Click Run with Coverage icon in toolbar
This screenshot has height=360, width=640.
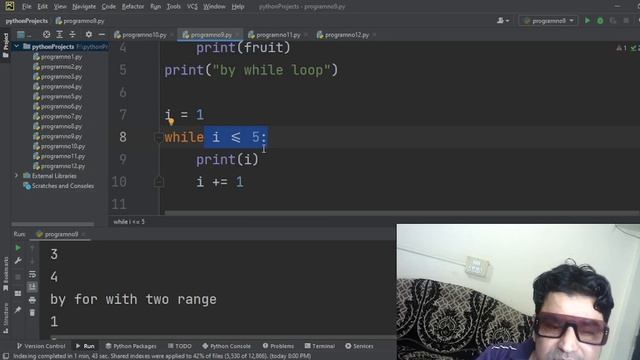[x=613, y=20]
